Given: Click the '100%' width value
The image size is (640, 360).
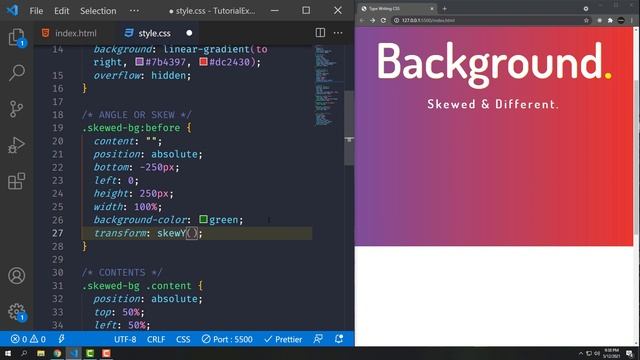Looking at the screenshot, I should [145, 207].
